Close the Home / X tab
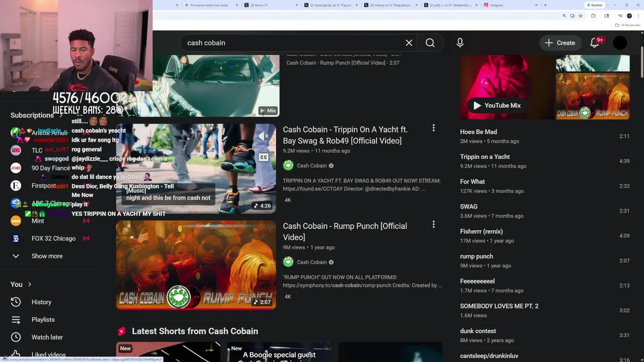 click(x=297, y=5)
